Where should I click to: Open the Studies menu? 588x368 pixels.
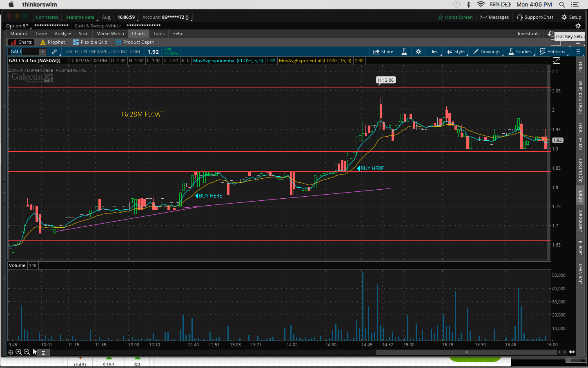tap(520, 52)
